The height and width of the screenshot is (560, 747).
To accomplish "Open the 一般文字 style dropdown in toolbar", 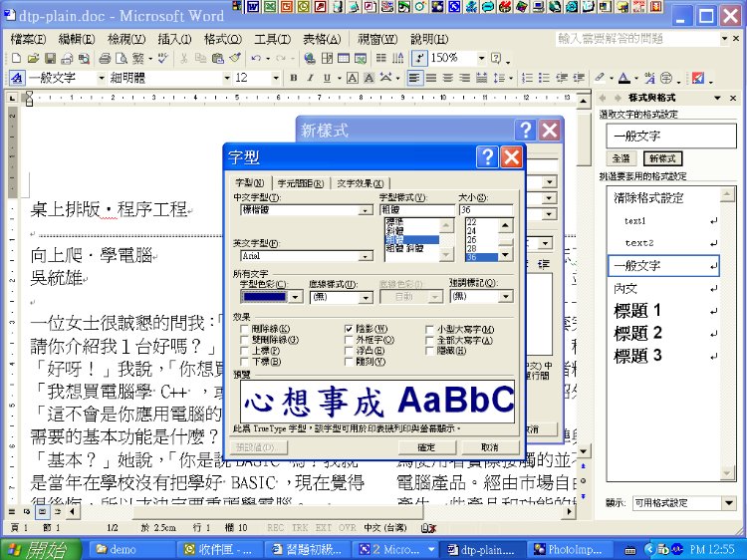I will (101, 78).
